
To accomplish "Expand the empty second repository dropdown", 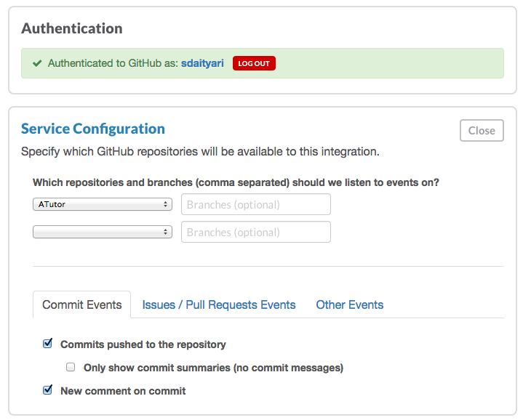I will pos(103,233).
